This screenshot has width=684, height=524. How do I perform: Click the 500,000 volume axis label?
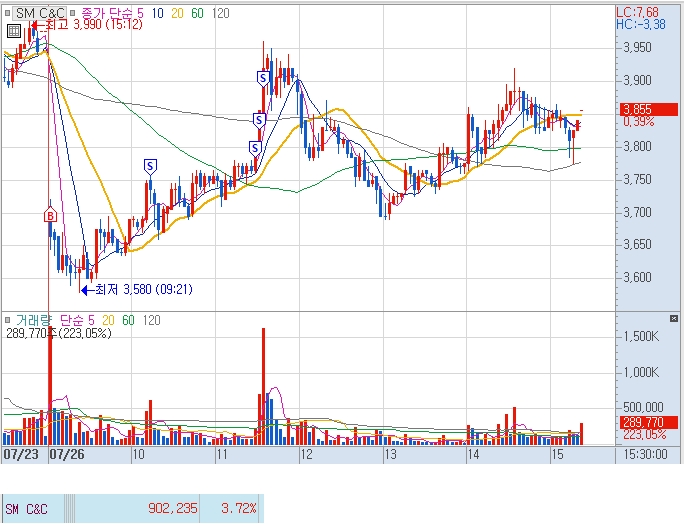643,408
